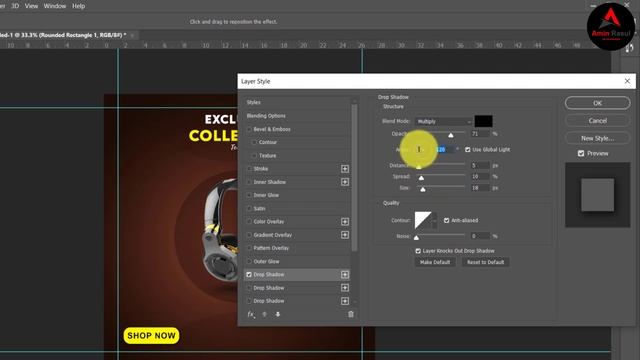Enable the Bevel & Emboss checkbox
This screenshot has width=640, height=360.
click(249, 129)
